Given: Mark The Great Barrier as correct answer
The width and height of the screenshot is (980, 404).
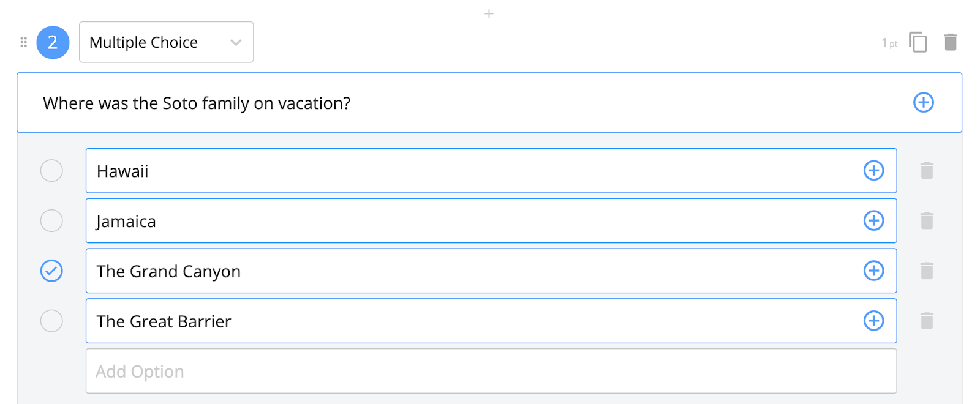Looking at the screenshot, I should [x=51, y=321].
